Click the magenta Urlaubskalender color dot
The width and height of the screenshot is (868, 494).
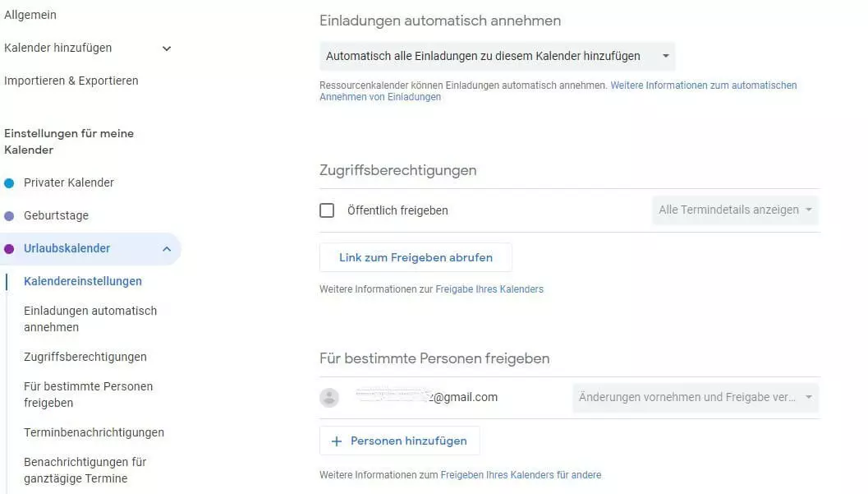(x=9, y=248)
